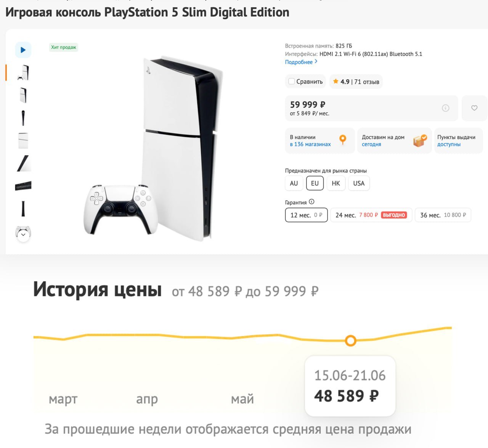This screenshot has width=488, height=448.
Task: Select the 24 мес. warranty option
Action: pos(371,215)
